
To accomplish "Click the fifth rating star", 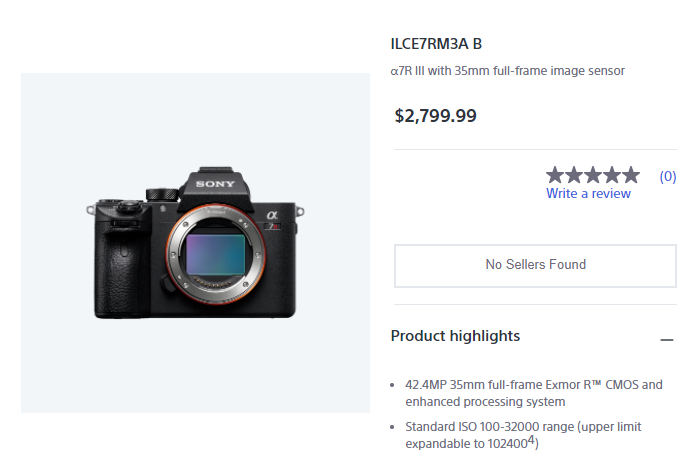I will click(630, 175).
